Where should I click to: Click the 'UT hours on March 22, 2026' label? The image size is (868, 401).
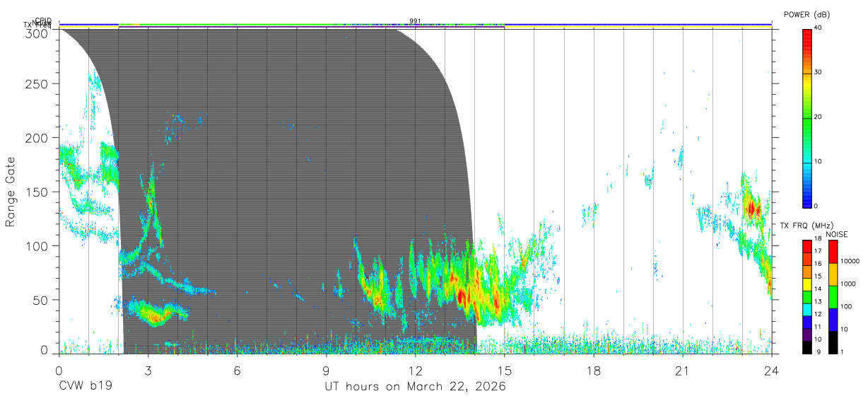415,387
